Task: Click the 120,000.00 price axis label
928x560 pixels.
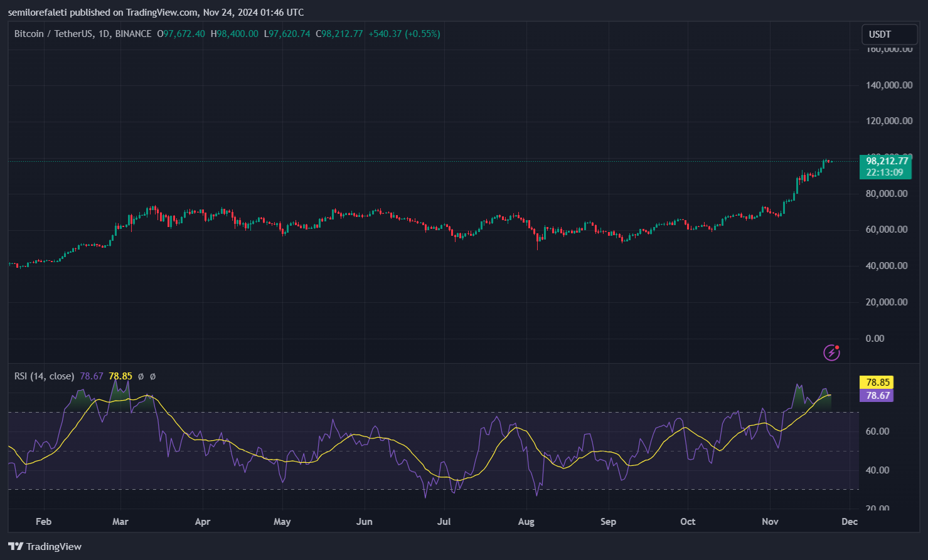Action: pos(889,121)
